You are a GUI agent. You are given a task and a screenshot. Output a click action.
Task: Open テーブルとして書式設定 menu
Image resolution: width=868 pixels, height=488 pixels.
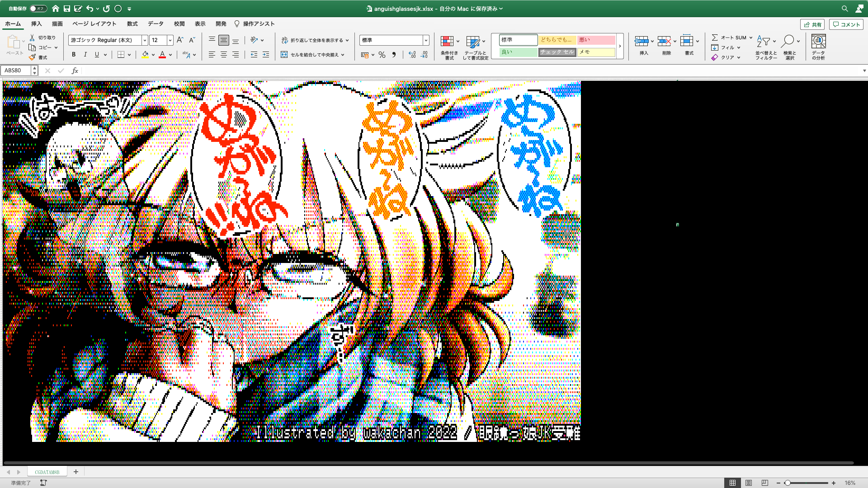point(475,47)
